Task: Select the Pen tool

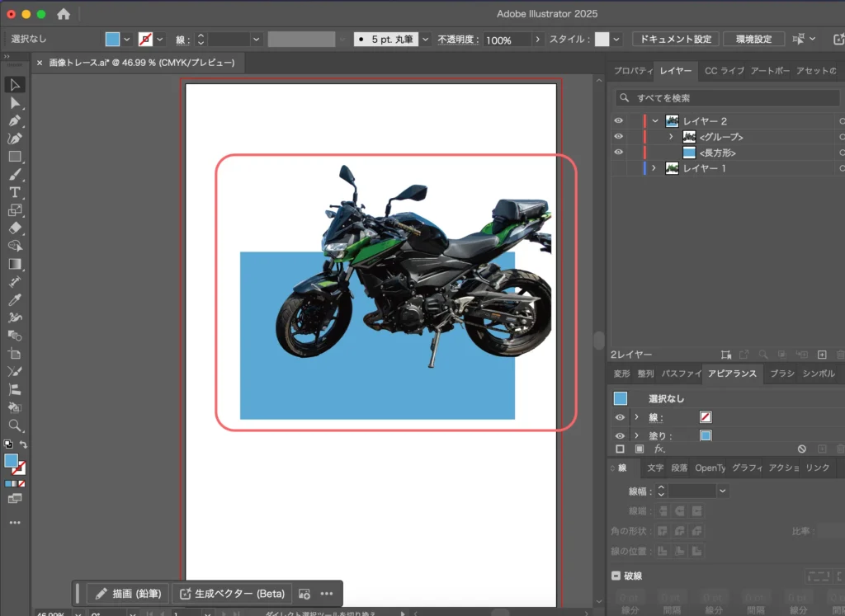Action: pyautogui.click(x=15, y=121)
